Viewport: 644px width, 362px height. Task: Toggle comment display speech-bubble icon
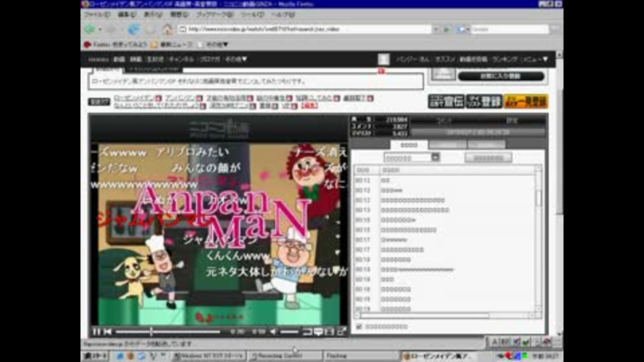(x=318, y=331)
